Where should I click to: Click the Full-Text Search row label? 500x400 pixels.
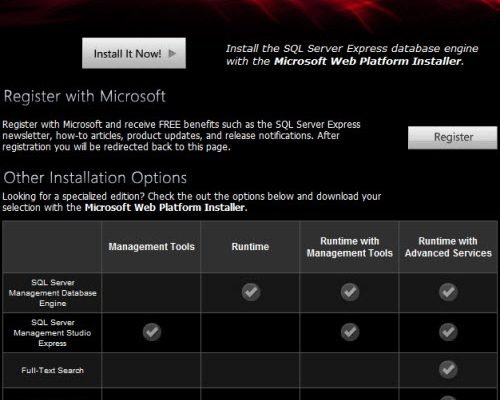(52, 370)
